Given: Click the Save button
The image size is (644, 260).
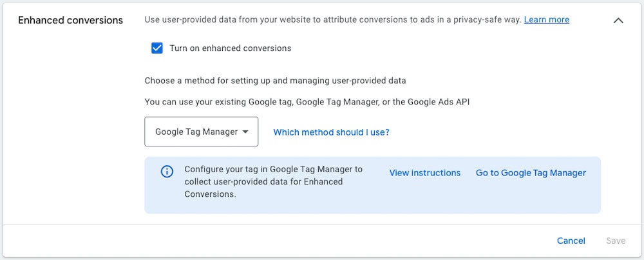Looking at the screenshot, I should click(x=616, y=241).
